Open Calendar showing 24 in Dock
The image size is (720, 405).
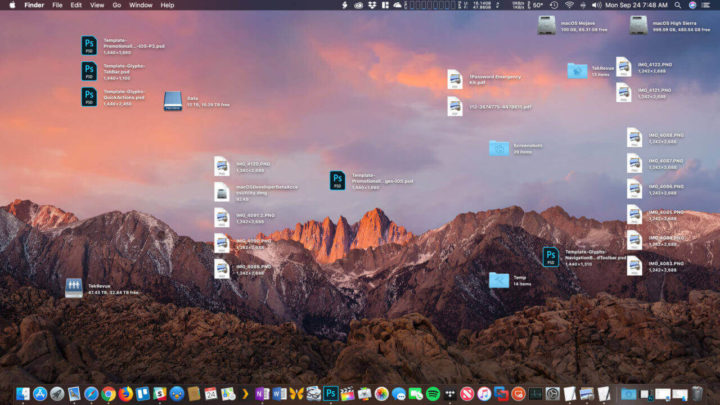coord(211,394)
